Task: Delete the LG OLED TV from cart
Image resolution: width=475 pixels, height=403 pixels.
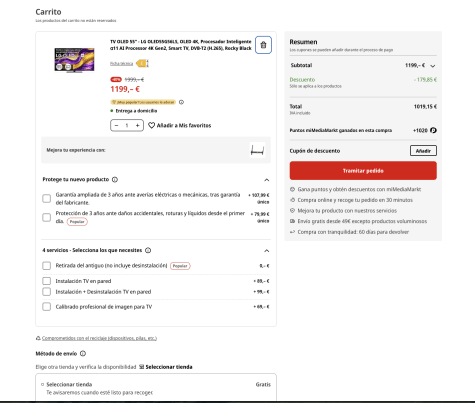Action: [263, 45]
